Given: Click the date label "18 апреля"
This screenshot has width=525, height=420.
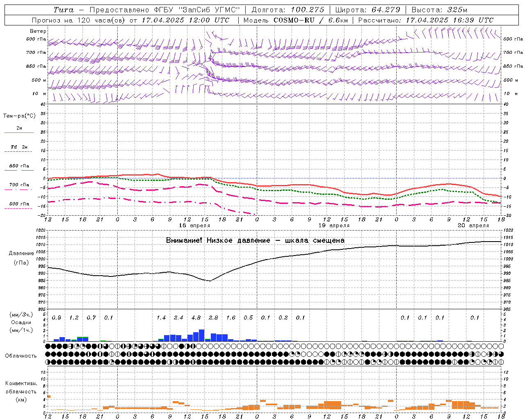Looking at the screenshot, I should tap(194, 226).
